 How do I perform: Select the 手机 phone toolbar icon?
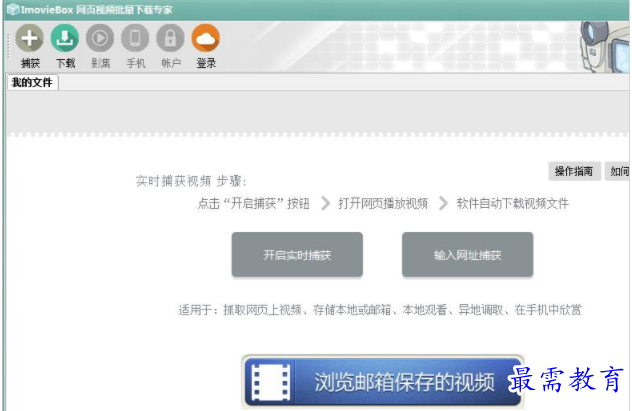click(135, 38)
